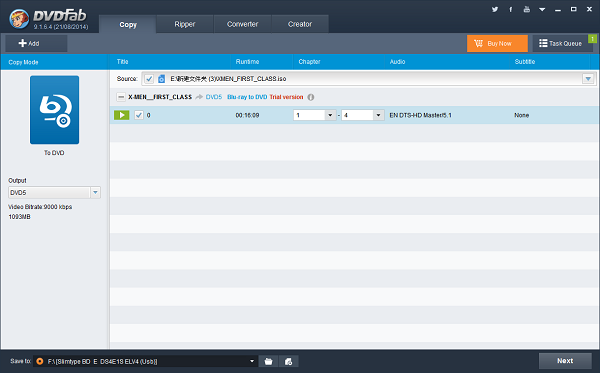
Task: Open the Facebook link icon
Action: tap(510, 9)
